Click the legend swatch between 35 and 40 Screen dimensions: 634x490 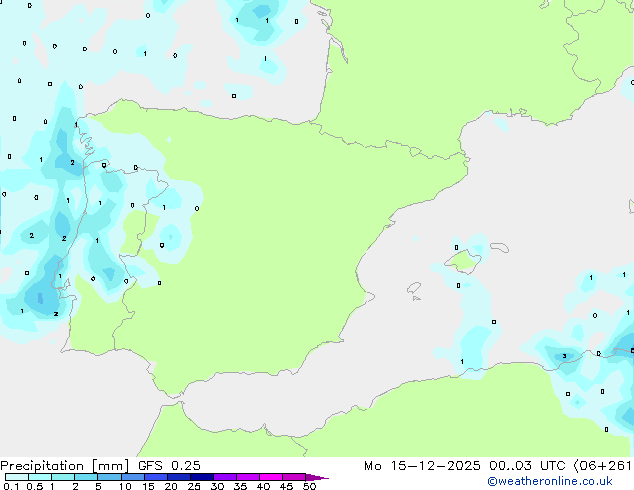[247, 477]
